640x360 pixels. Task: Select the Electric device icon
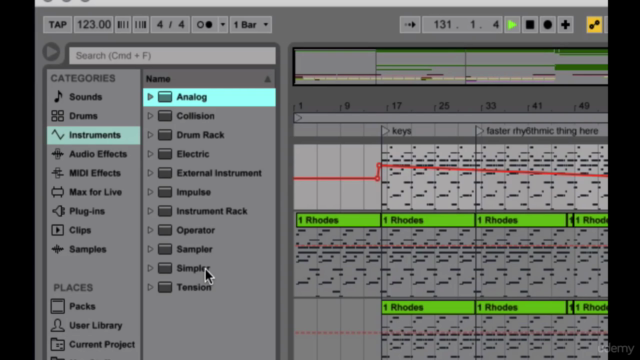coord(165,154)
